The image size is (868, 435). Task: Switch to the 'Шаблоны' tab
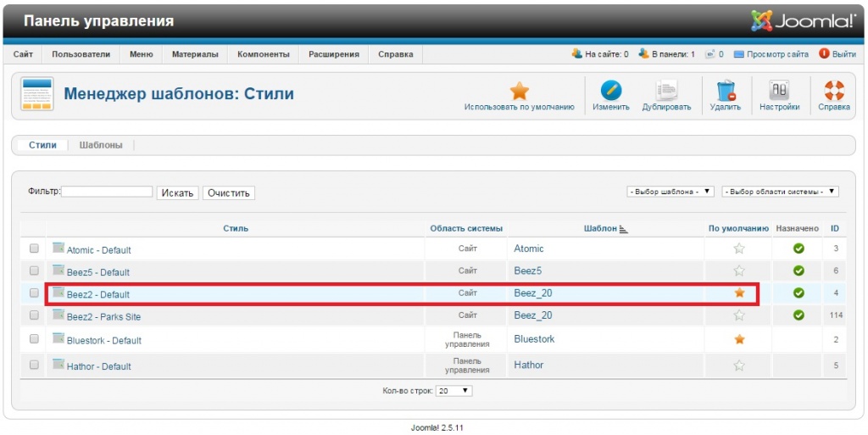point(101,145)
